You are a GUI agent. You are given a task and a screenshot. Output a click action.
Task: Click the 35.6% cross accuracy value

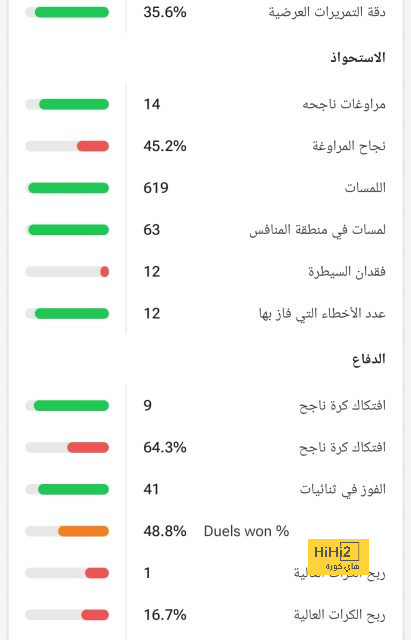click(165, 12)
